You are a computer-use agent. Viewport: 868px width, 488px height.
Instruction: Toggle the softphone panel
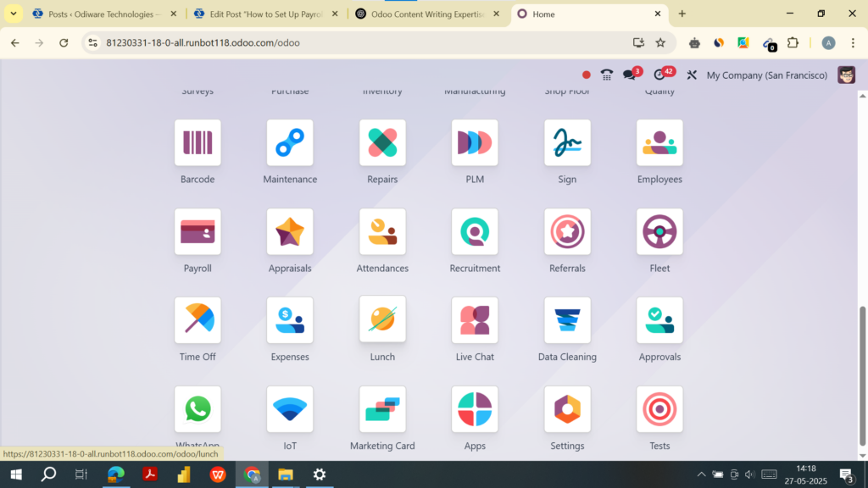tap(606, 75)
